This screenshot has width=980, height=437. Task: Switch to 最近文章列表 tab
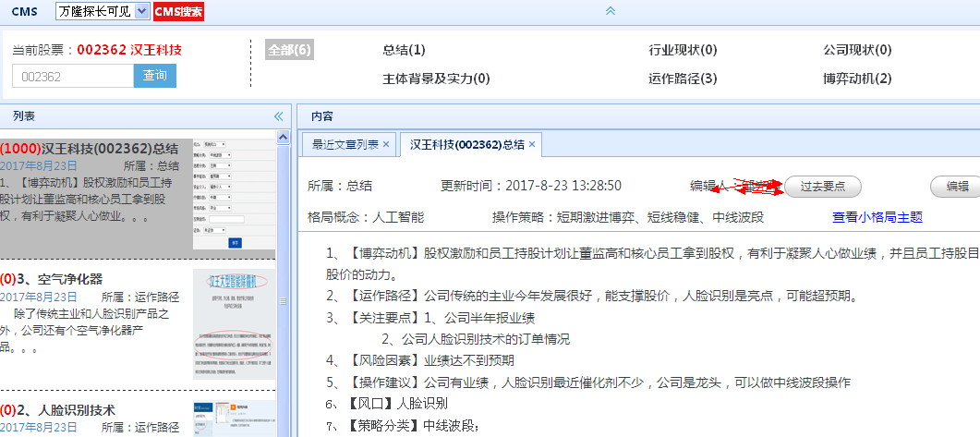345,144
